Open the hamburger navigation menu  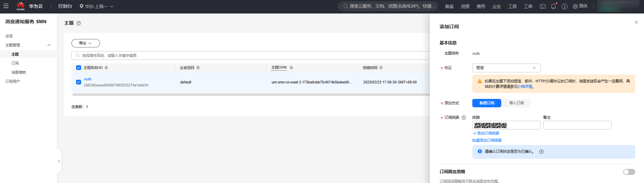(6, 6)
